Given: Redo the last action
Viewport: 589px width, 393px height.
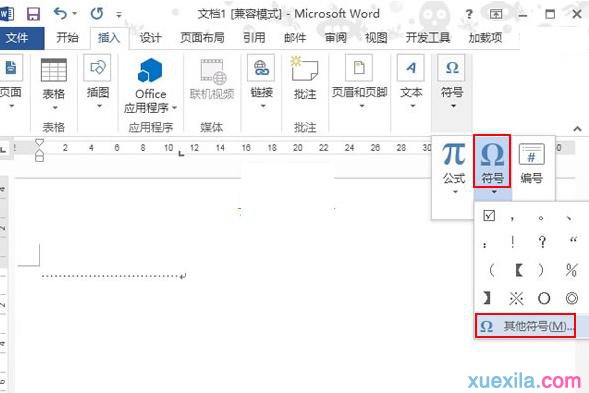Looking at the screenshot, I should coord(97,14).
